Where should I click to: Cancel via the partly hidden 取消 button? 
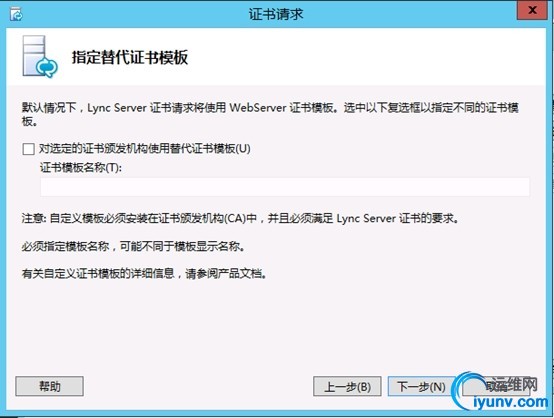click(x=496, y=387)
